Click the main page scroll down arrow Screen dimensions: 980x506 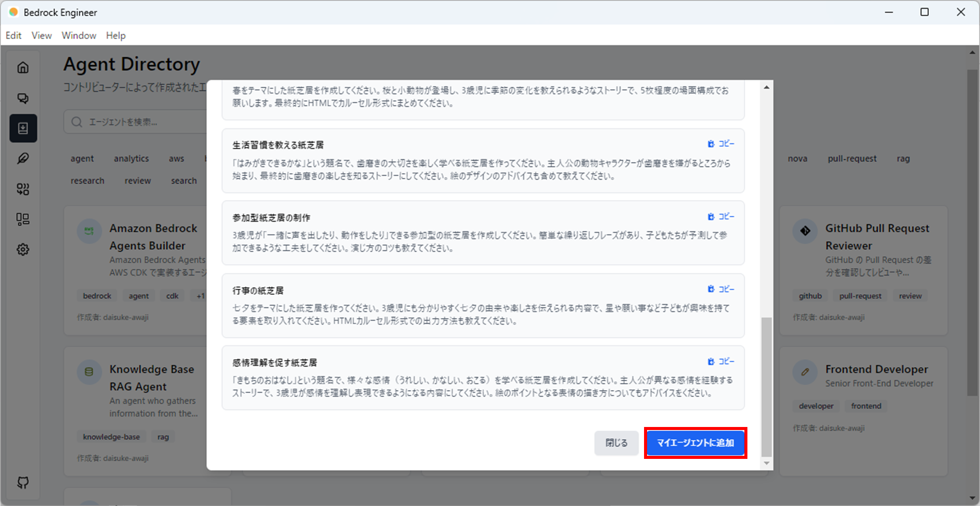[972, 499]
